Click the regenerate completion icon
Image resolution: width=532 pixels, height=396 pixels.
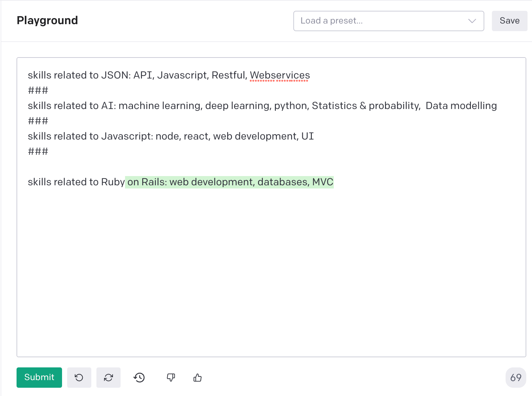coord(108,378)
